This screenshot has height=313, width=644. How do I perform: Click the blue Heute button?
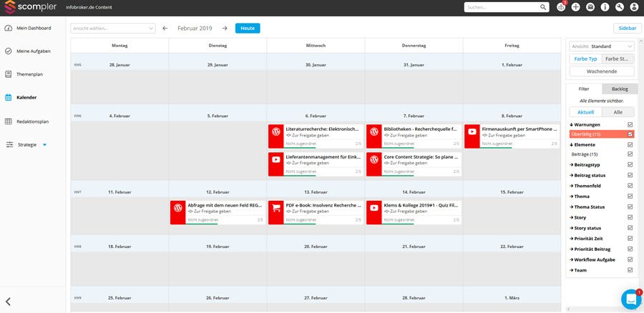pyautogui.click(x=248, y=28)
